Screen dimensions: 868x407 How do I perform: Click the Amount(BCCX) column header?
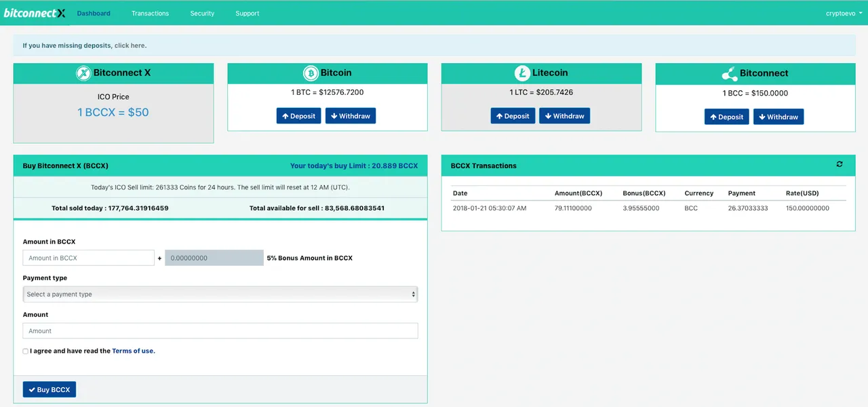(x=578, y=193)
